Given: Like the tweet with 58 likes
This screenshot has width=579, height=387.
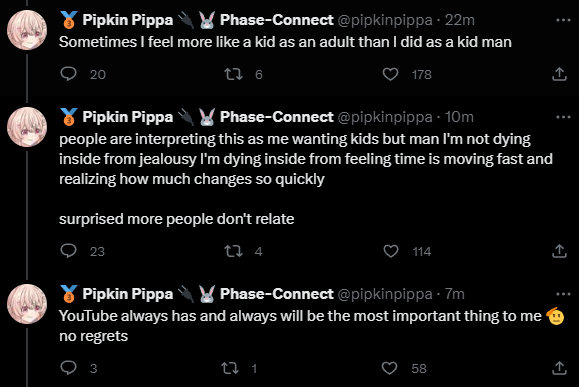Looking at the screenshot, I should click(390, 368).
